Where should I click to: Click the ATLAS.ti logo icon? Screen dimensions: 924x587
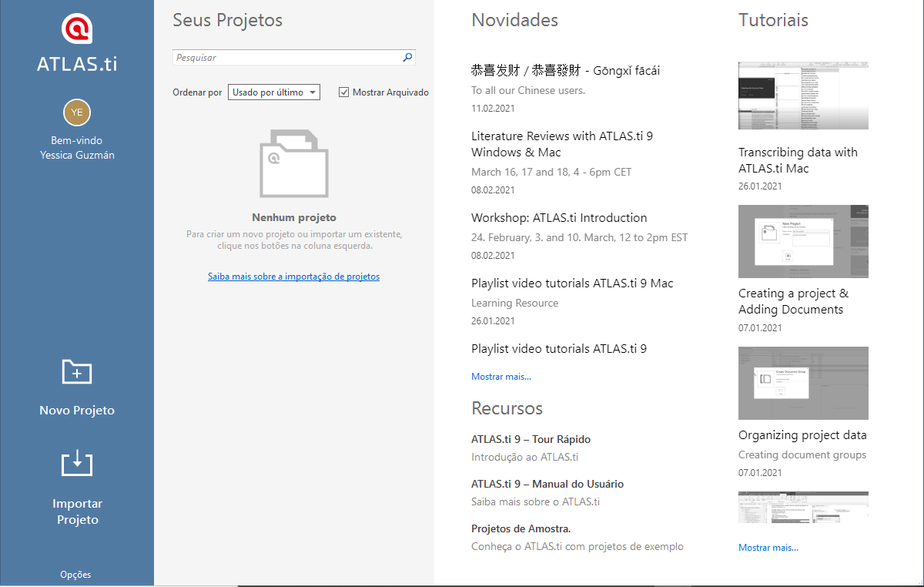point(77,29)
